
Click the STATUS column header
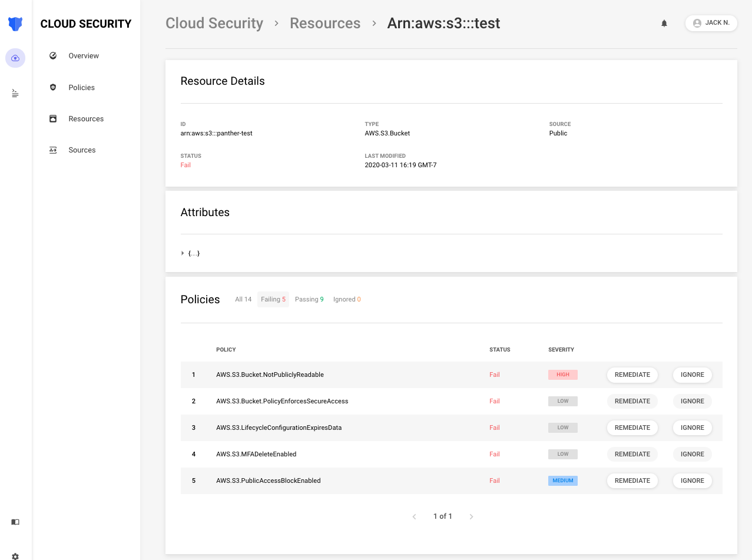500,350
